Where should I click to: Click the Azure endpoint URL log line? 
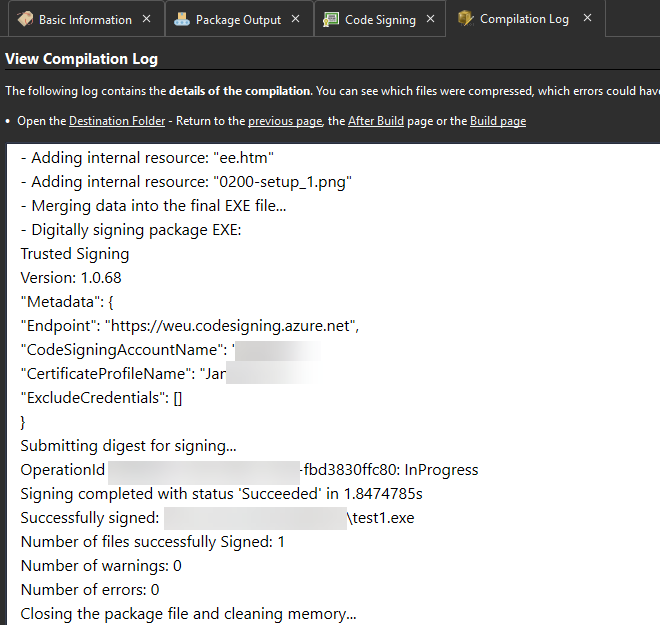(x=190, y=326)
